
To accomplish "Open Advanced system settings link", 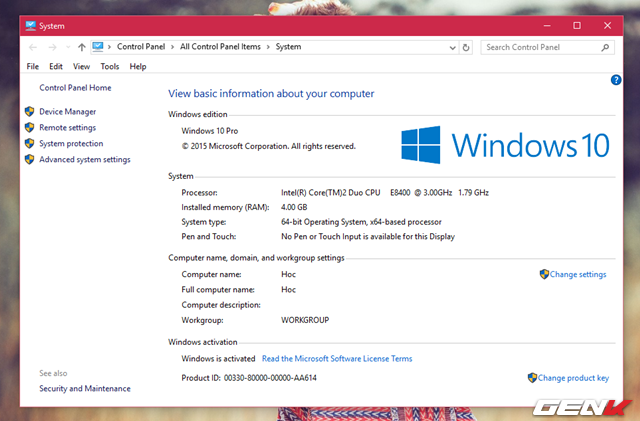I will coord(85,159).
